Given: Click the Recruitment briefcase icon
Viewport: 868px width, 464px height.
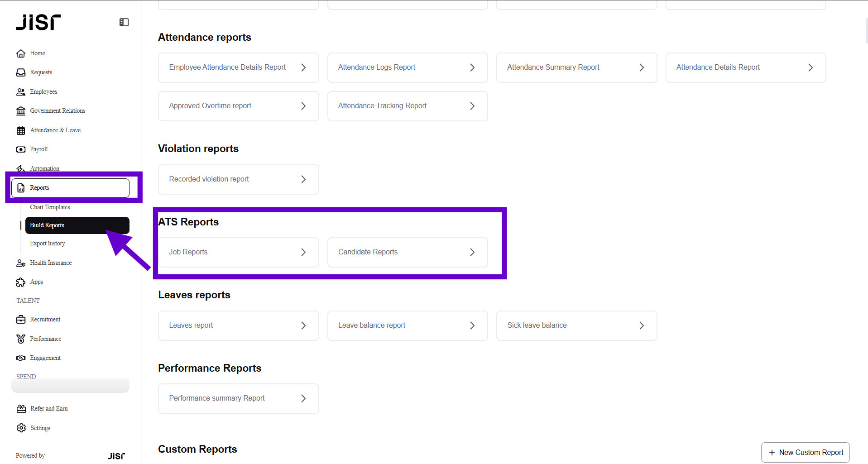Looking at the screenshot, I should (21, 320).
